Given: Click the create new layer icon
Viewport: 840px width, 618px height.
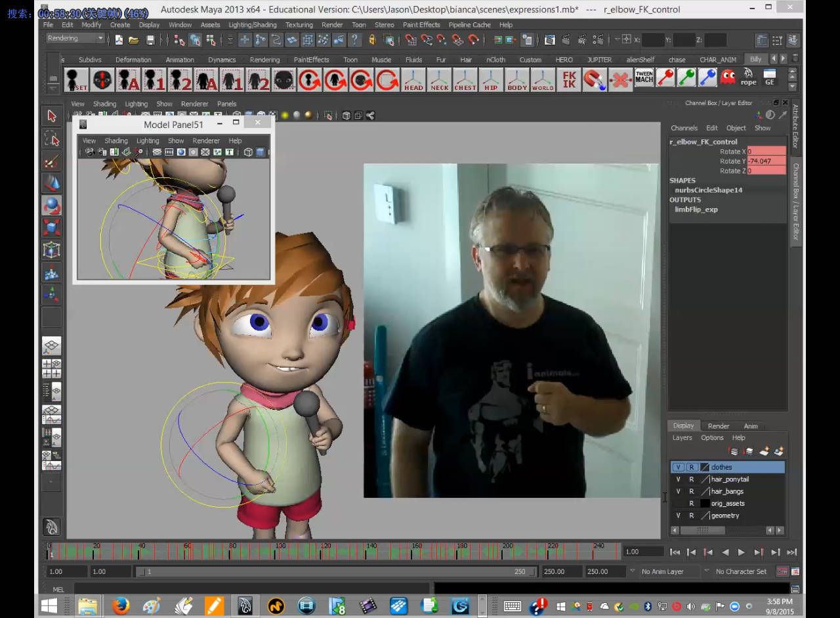Looking at the screenshot, I should 765,451.
